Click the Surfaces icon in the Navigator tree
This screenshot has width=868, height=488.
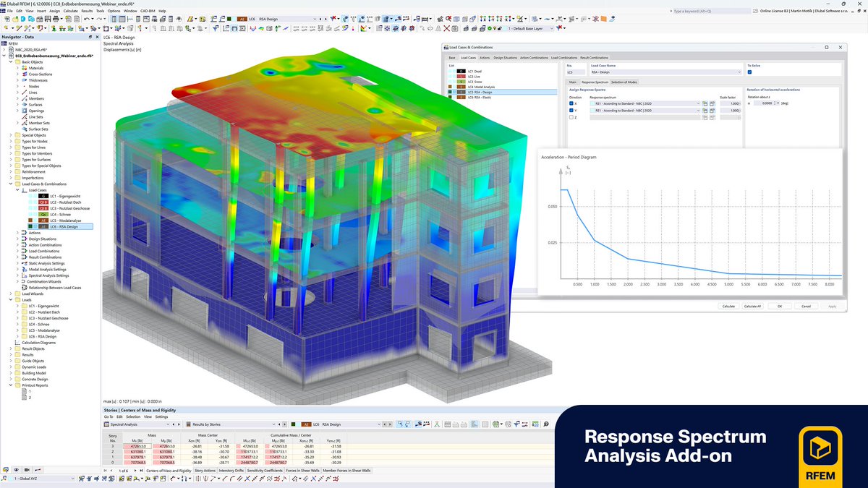(x=25, y=105)
